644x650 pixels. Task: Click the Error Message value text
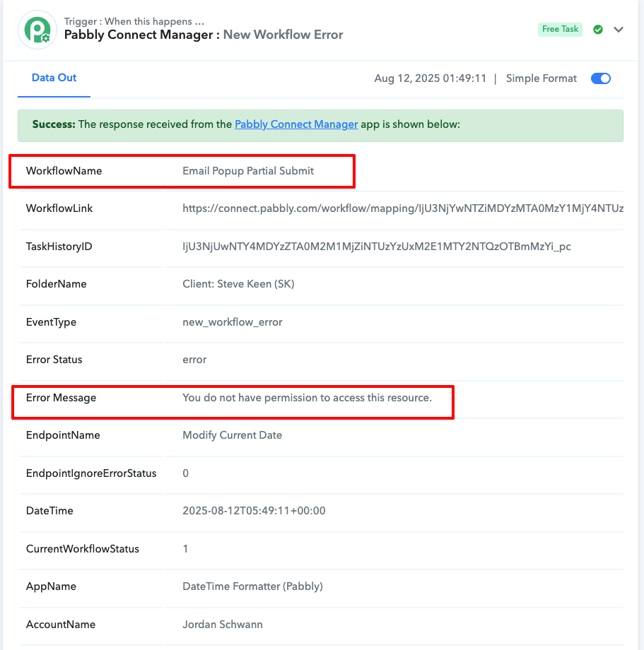click(x=307, y=398)
